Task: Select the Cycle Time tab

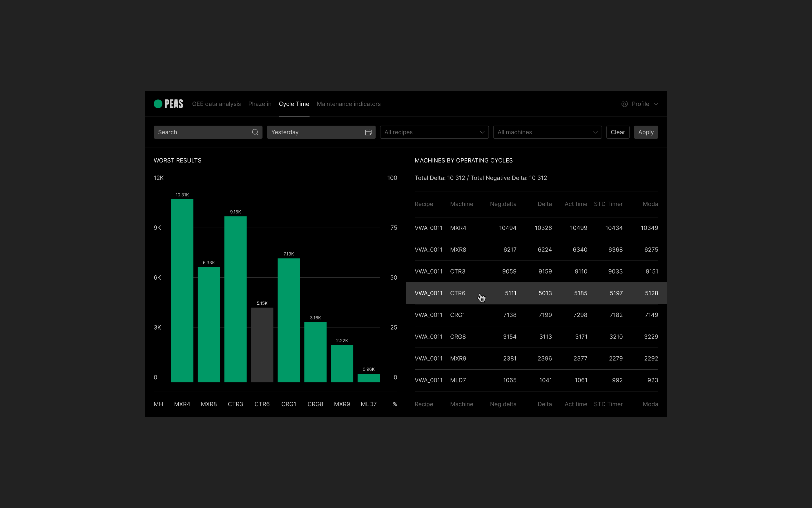Action: 294,104
